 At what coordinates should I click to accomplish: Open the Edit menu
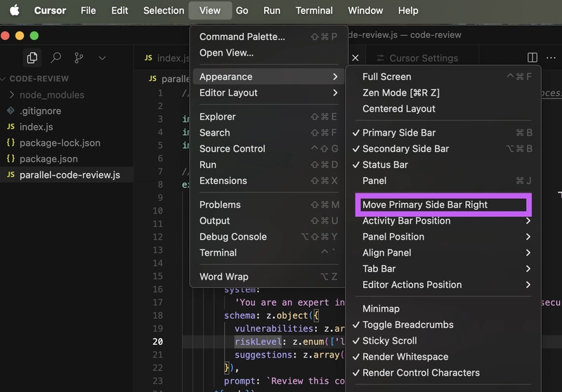(119, 11)
